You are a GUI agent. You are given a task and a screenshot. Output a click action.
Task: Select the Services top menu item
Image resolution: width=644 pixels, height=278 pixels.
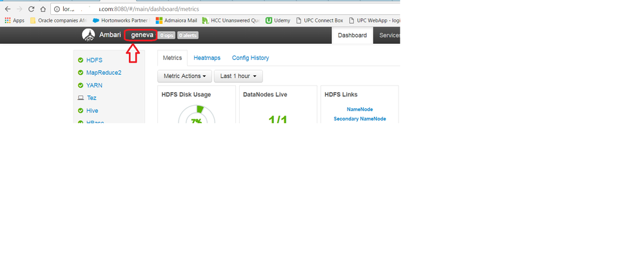(x=389, y=35)
